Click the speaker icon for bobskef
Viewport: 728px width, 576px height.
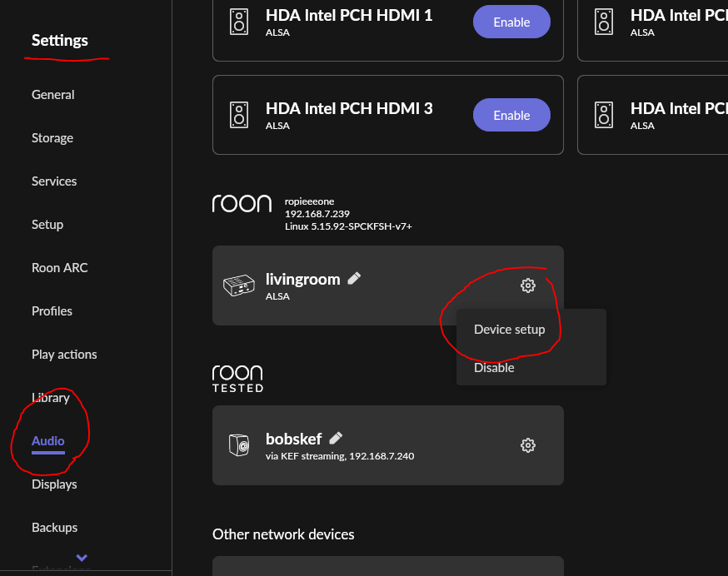[239, 444]
